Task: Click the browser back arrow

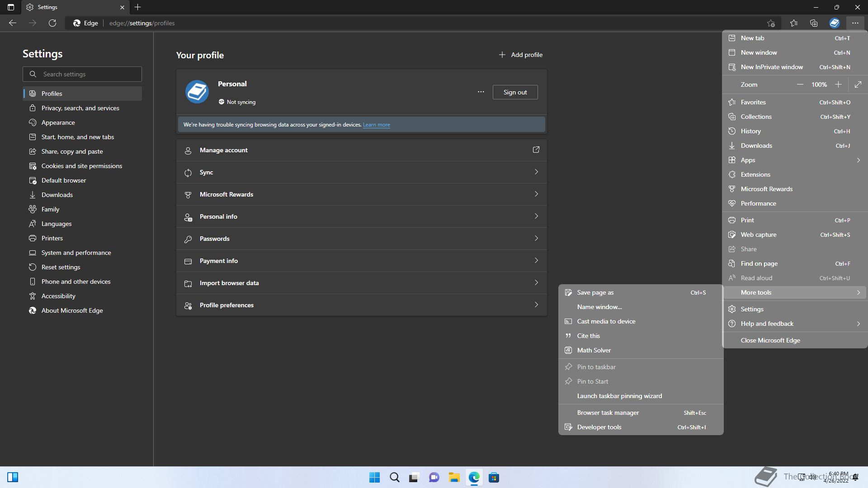Action: 13,23
